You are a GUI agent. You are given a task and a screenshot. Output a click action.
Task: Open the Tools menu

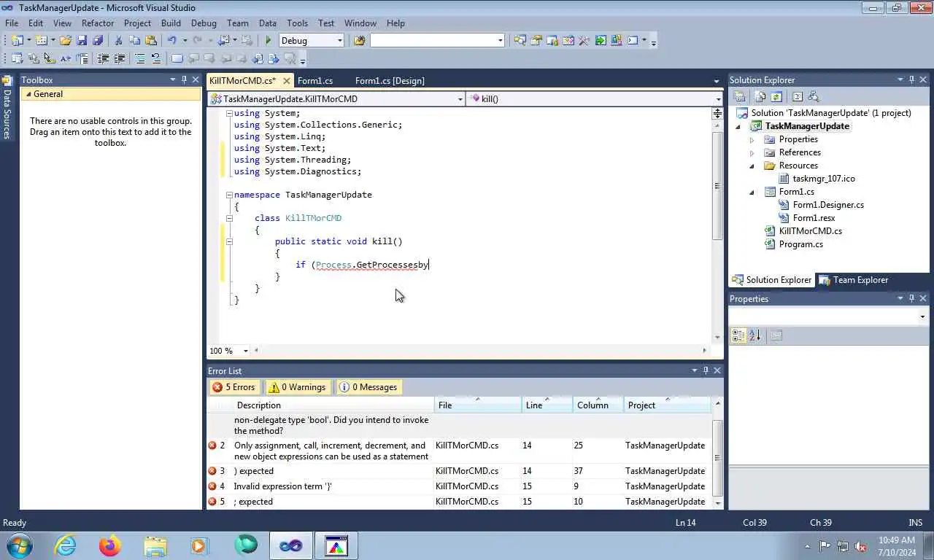click(297, 23)
